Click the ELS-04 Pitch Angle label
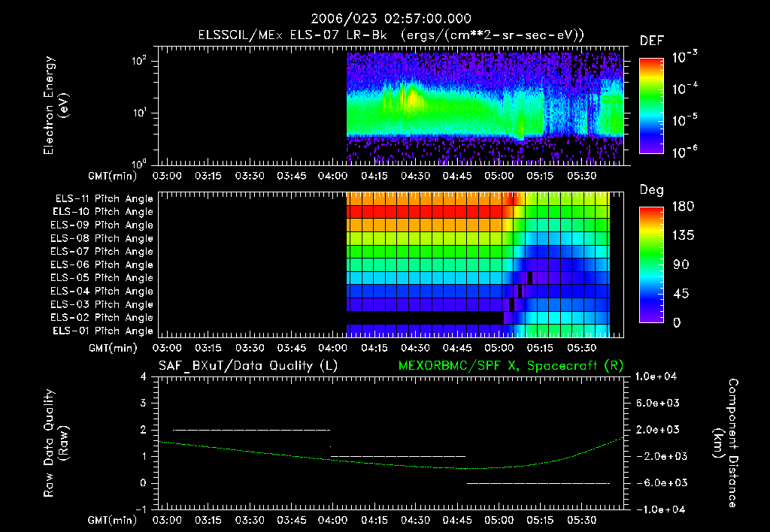 (102, 291)
